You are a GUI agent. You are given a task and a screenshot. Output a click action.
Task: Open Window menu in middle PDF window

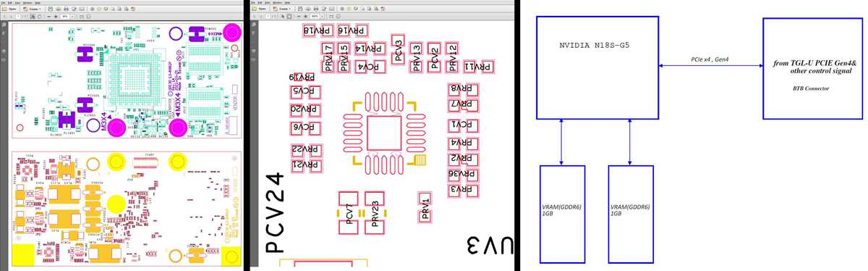click(277, 3)
